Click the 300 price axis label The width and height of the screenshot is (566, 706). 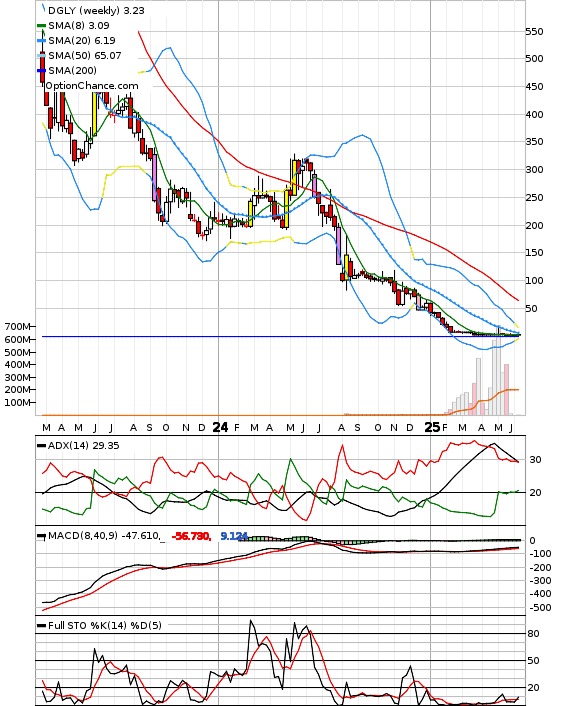[534, 170]
